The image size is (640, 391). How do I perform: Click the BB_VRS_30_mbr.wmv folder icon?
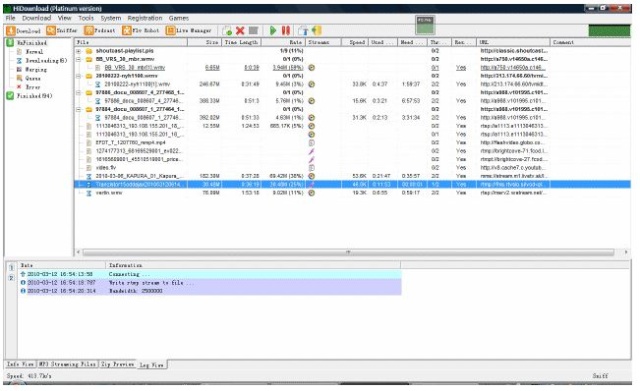[89, 59]
